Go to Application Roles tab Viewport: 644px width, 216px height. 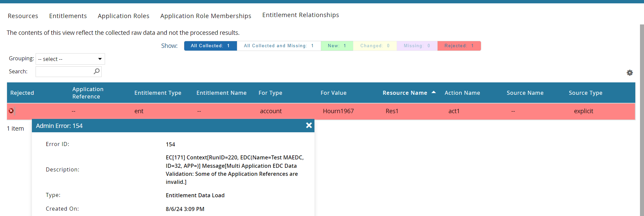123,16
